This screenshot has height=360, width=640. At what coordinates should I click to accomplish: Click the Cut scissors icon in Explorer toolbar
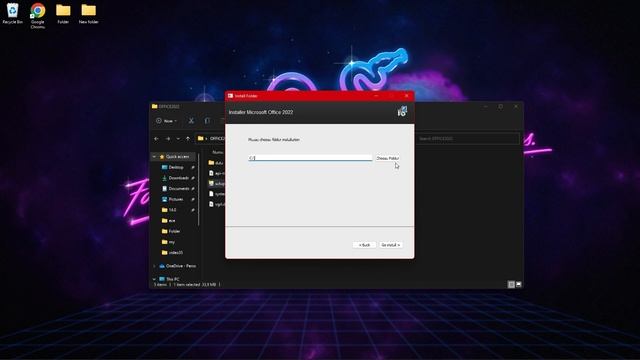pos(191,121)
